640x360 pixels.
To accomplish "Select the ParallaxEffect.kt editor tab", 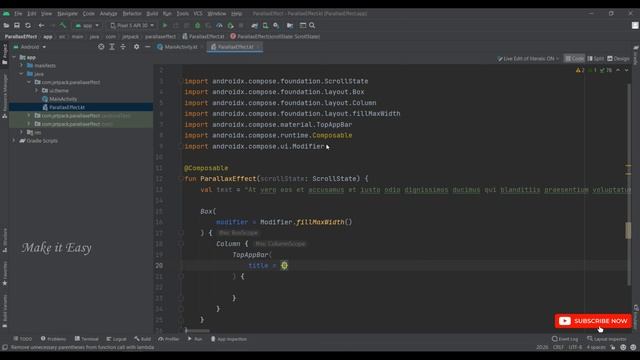I will (234, 47).
